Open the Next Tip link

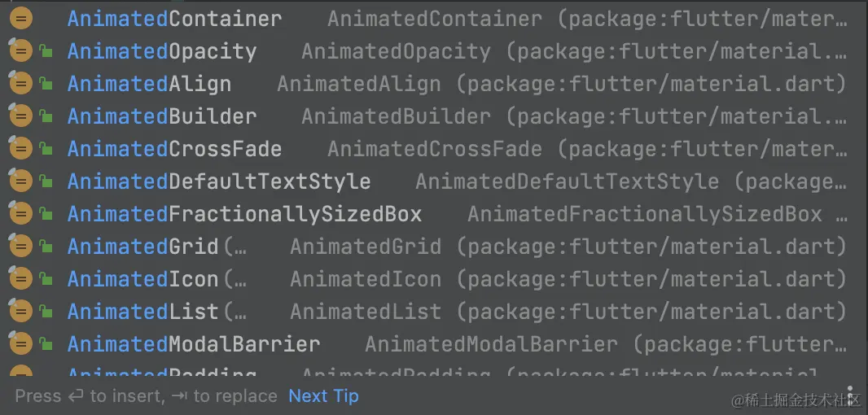(x=323, y=396)
